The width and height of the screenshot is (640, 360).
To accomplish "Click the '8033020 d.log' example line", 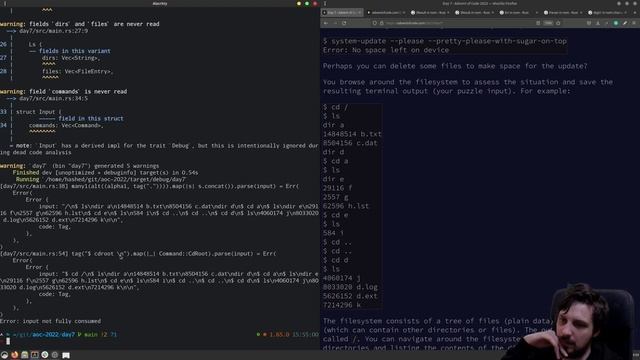I will point(350,287).
